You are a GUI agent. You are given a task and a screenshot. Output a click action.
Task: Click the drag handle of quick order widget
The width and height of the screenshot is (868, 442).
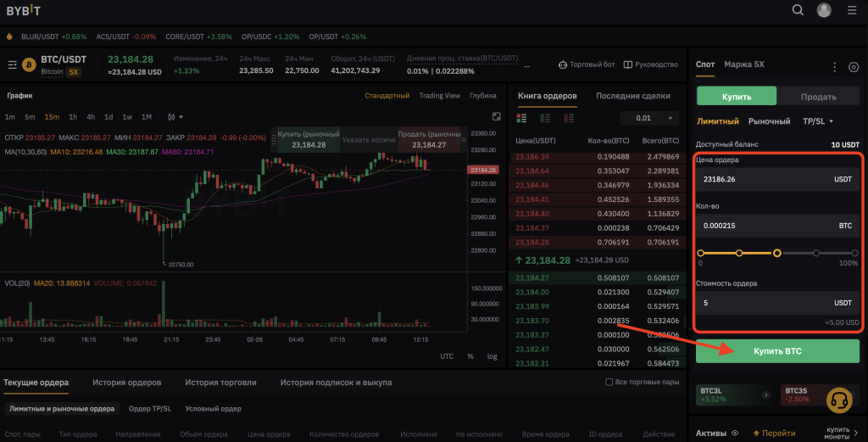click(x=274, y=140)
